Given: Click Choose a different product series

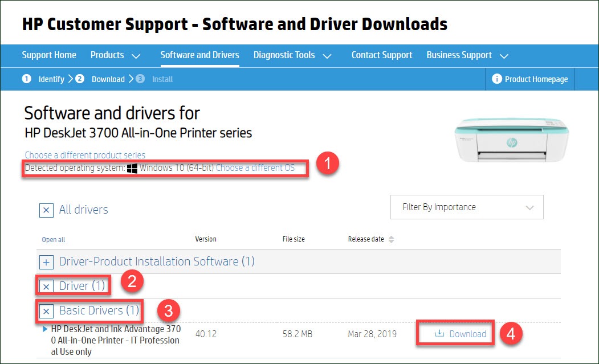Looking at the screenshot, I should (85, 155).
